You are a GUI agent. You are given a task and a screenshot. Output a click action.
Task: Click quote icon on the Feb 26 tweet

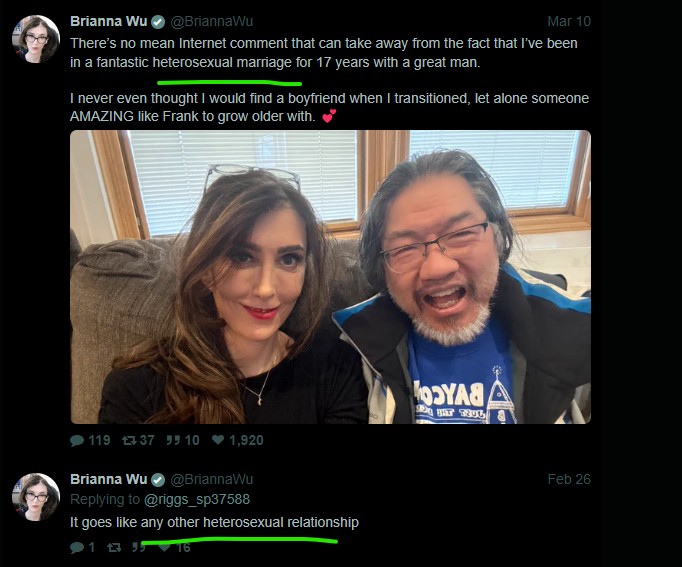138,547
